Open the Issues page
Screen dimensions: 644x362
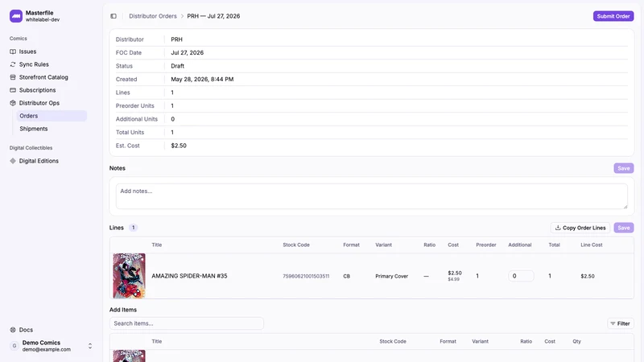click(x=27, y=51)
